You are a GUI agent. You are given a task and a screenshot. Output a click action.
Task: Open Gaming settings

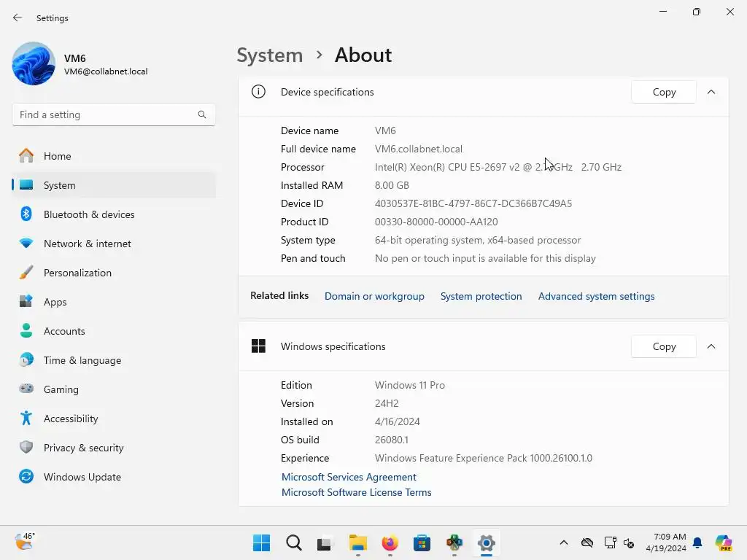[x=113, y=389]
